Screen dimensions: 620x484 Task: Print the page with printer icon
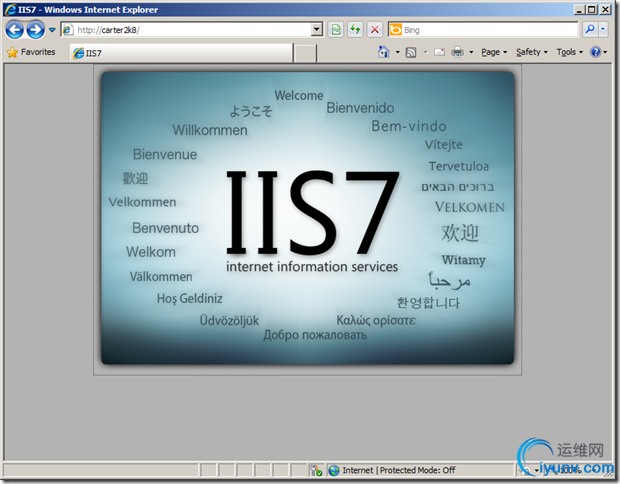click(457, 52)
